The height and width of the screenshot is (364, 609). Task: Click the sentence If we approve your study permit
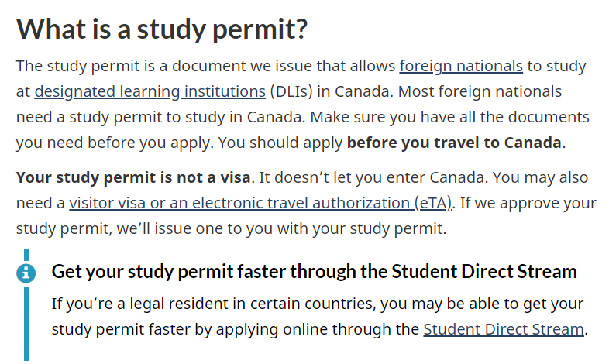(x=307, y=216)
